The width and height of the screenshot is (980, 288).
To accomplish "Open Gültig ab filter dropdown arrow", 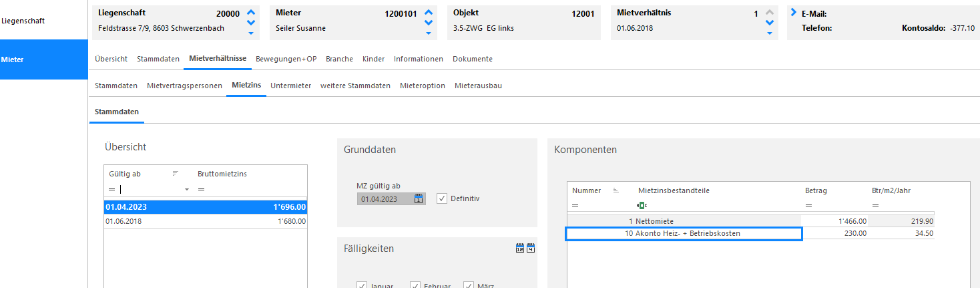I will (187, 189).
